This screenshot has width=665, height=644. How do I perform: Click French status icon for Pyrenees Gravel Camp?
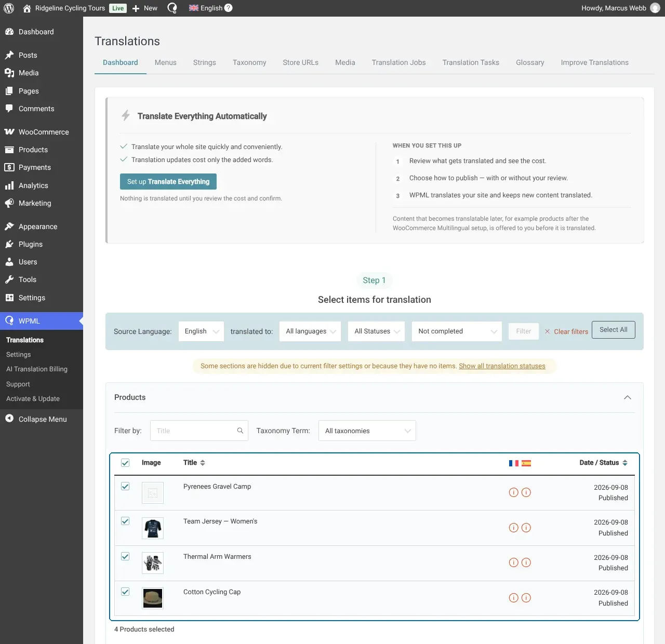513,492
